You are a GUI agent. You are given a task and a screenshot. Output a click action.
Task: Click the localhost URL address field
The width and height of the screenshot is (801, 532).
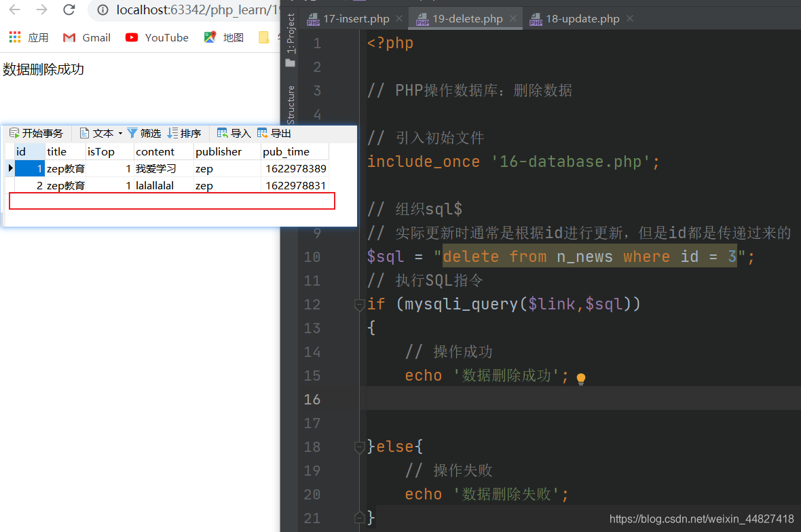point(197,9)
